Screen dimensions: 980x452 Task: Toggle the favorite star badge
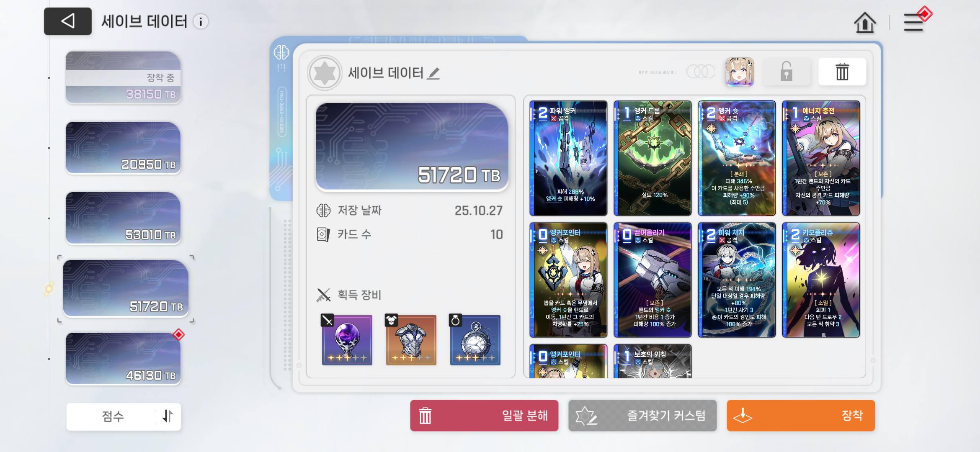(x=325, y=73)
